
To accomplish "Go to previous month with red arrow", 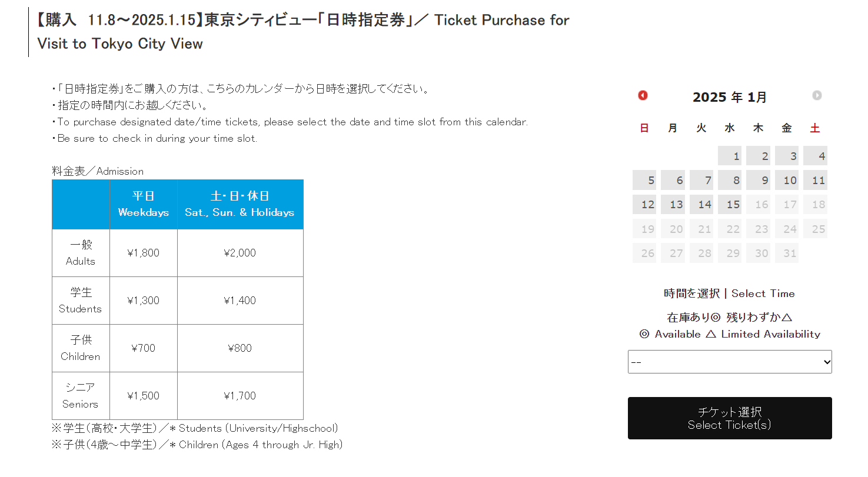I will click(643, 95).
